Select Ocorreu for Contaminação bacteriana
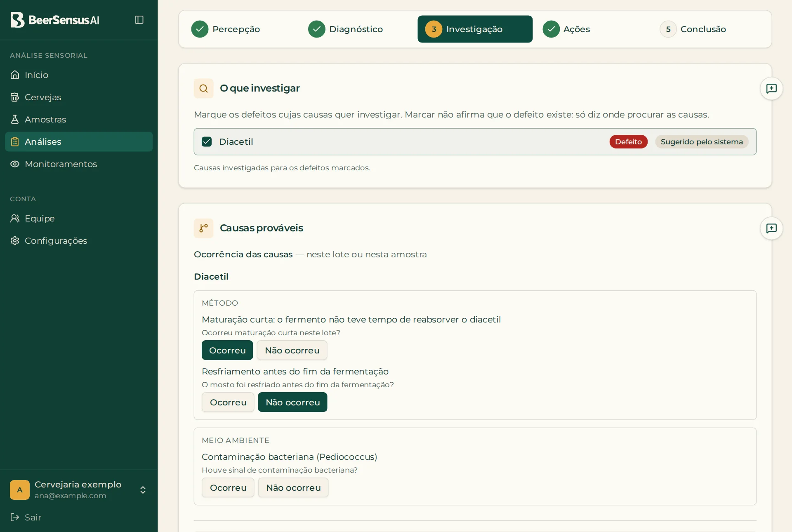This screenshot has width=792, height=532. [228, 487]
